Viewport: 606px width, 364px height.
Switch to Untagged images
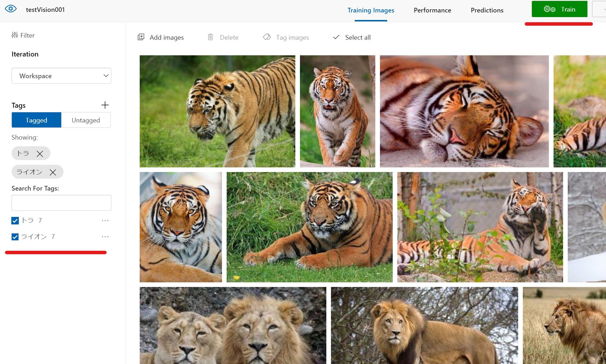(x=86, y=120)
